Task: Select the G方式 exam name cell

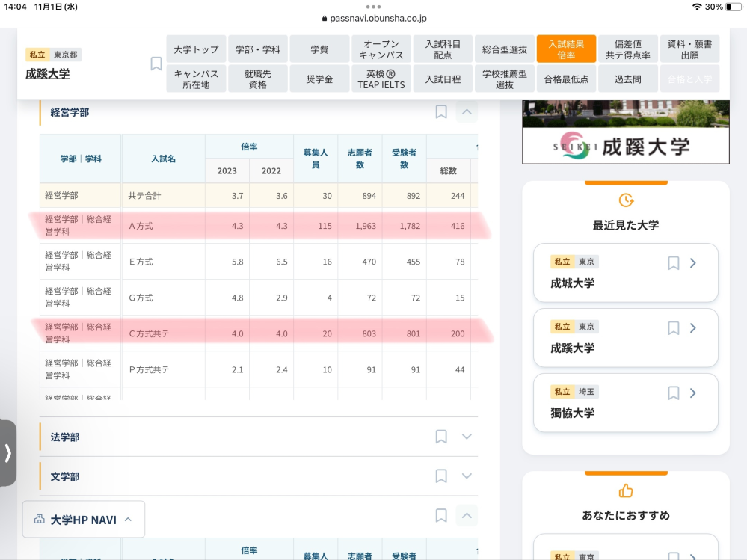Action: tap(164, 298)
